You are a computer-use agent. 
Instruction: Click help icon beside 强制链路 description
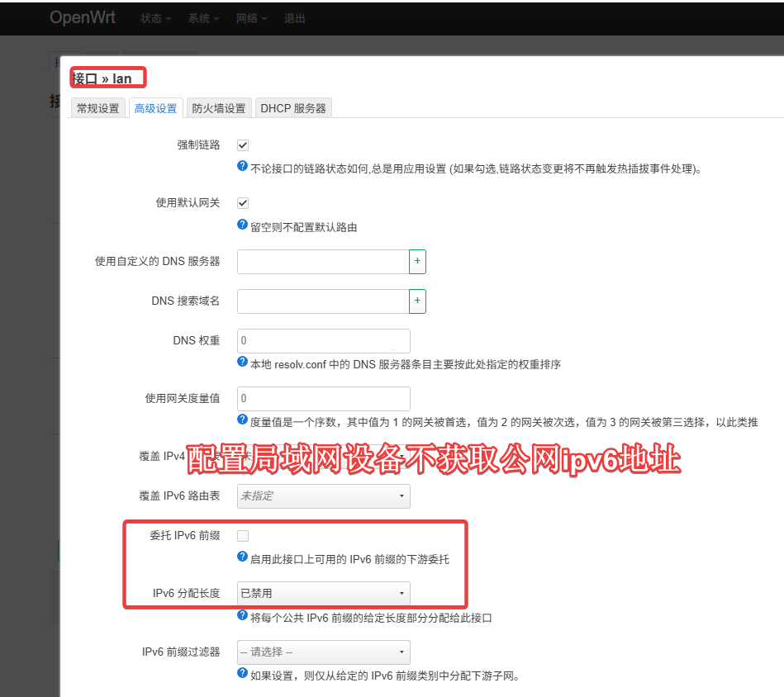click(243, 166)
